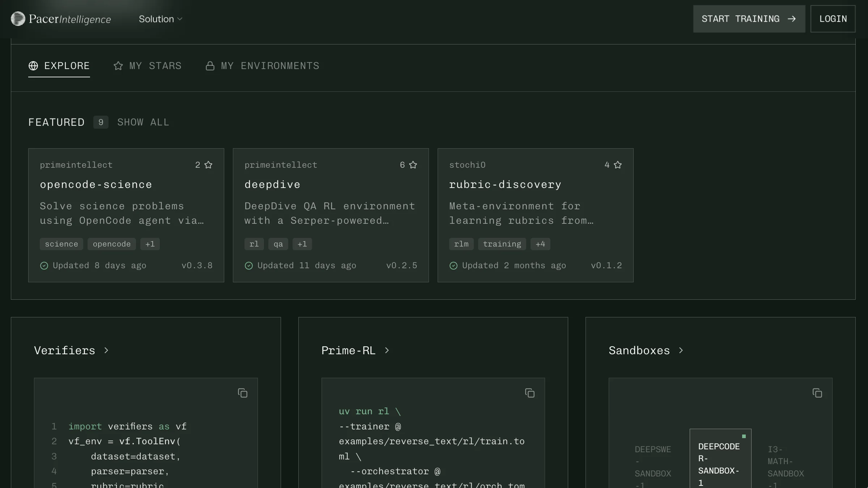Click the rl tag on deepdive

(x=254, y=244)
